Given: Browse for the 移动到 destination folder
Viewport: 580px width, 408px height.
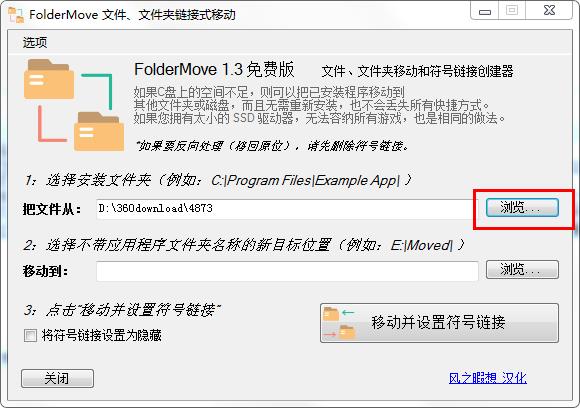Looking at the screenshot, I should [522, 269].
